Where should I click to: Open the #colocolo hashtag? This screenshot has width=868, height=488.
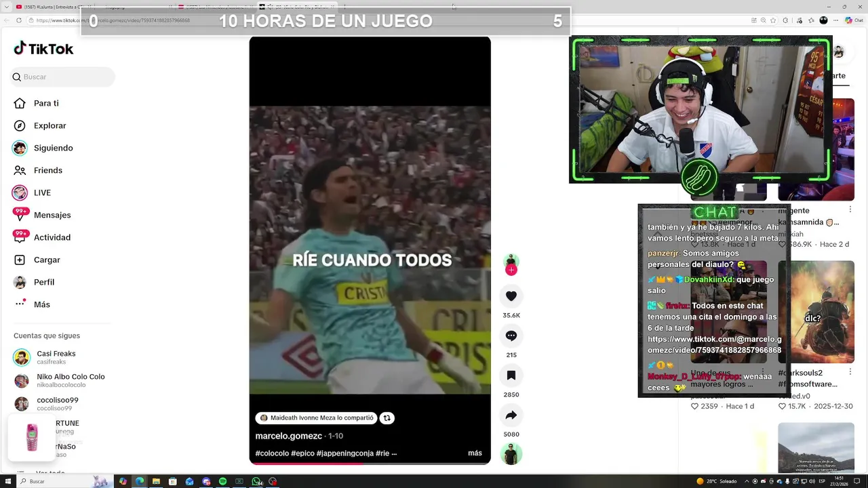[x=272, y=453]
